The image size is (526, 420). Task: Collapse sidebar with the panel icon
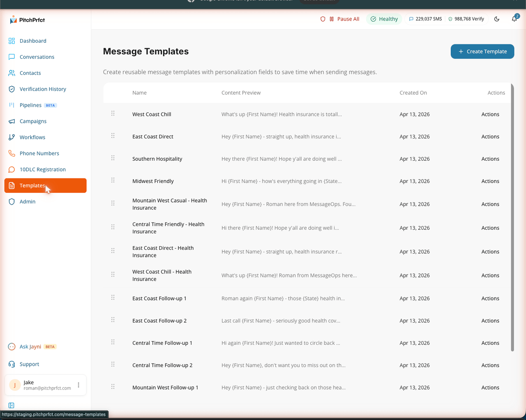click(12, 405)
